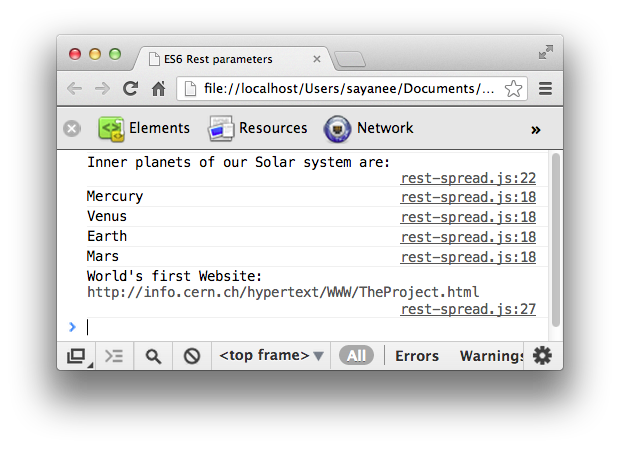
Task: Open rest-spread.js:22 source link
Action: tap(468, 180)
